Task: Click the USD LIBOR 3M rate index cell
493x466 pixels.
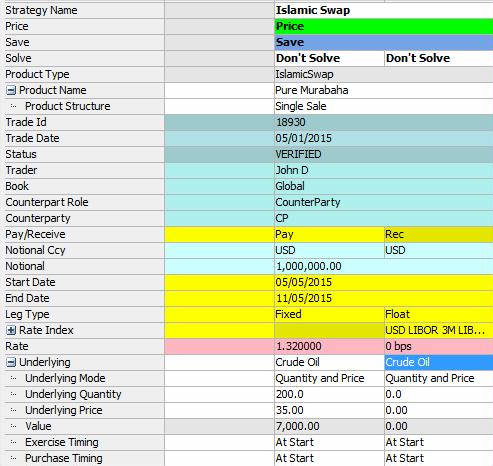Action: tap(439, 330)
